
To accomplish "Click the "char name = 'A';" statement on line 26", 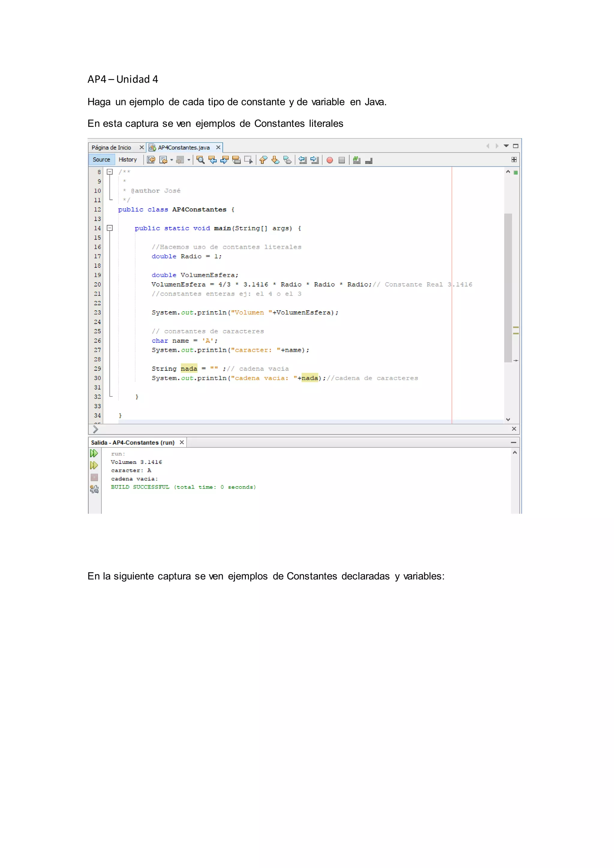I will coord(185,340).
